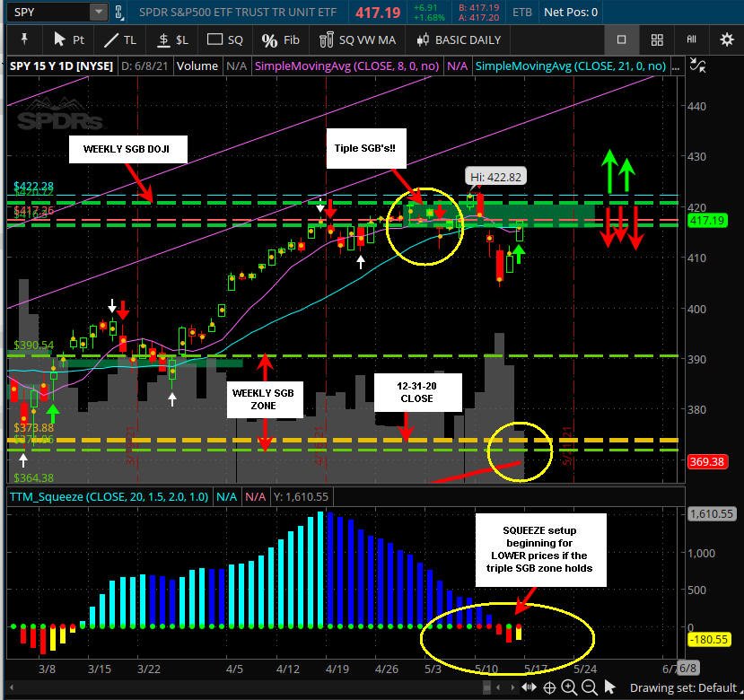Screen dimensions: 744x700
Task: Open the BASIC DAILY style menu
Action: (459, 40)
